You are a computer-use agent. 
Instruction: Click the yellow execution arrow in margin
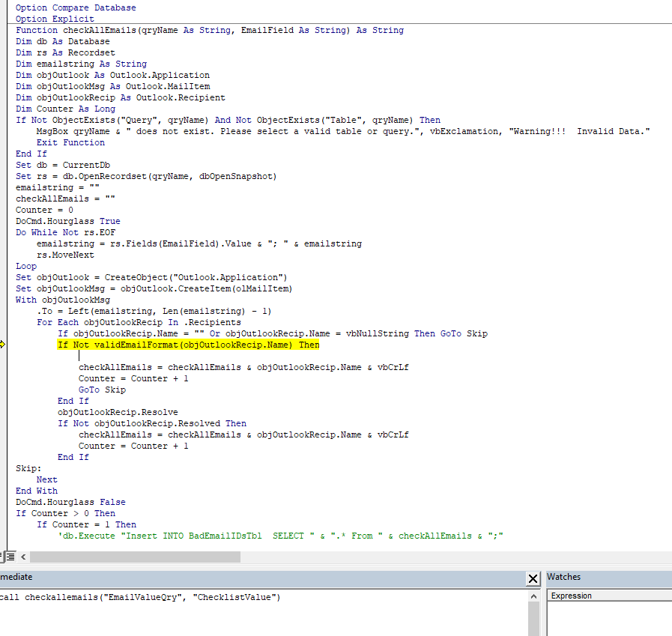click(3, 345)
